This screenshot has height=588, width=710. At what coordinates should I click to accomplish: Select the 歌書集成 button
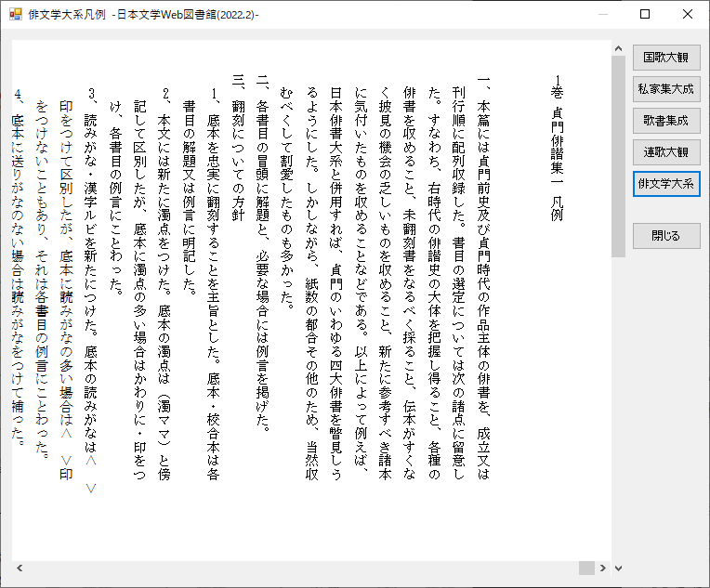(x=666, y=121)
